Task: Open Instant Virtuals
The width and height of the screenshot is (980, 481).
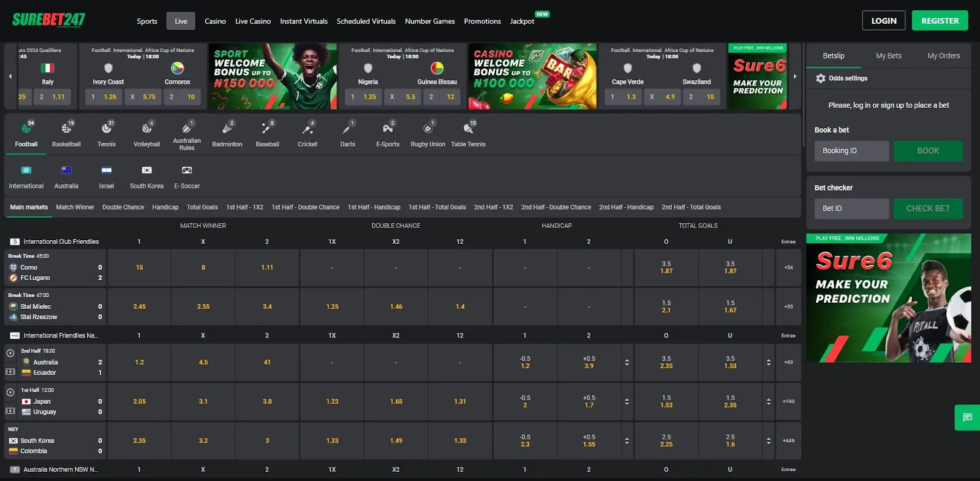Action: (304, 21)
